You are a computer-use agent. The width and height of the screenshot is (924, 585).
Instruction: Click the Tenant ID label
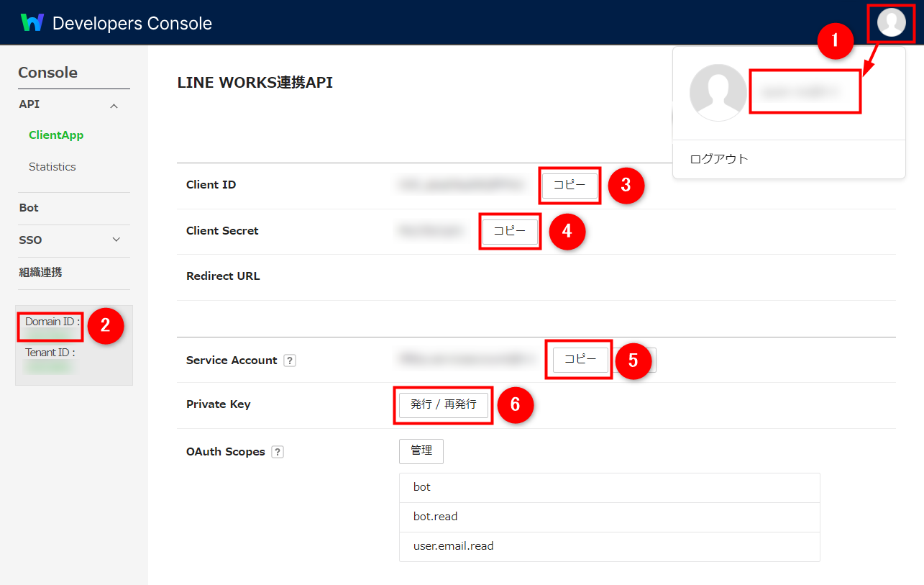tap(50, 353)
